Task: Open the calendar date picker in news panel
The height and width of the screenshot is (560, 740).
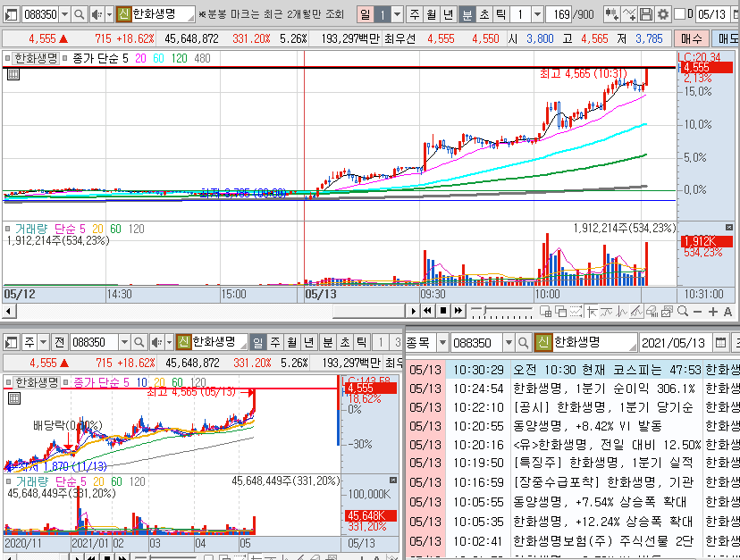Action: (720, 343)
